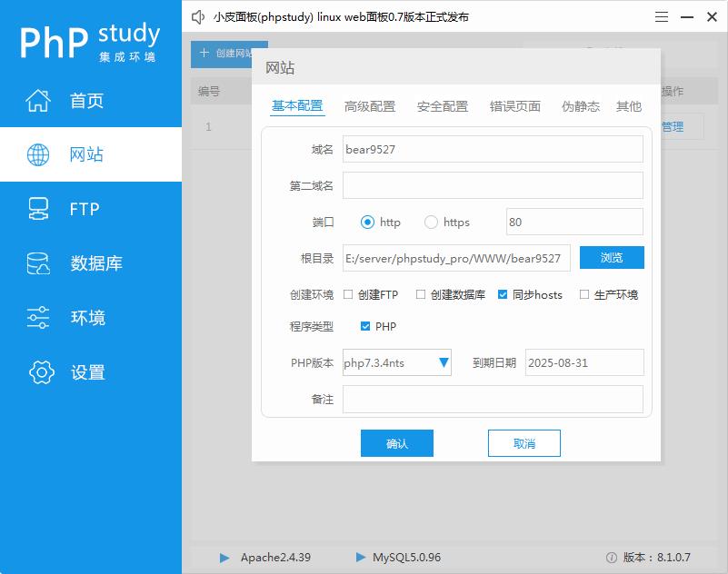This screenshot has height=574, width=728.
Task: Switch to the 错误页面 tab
Action: click(515, 106)
